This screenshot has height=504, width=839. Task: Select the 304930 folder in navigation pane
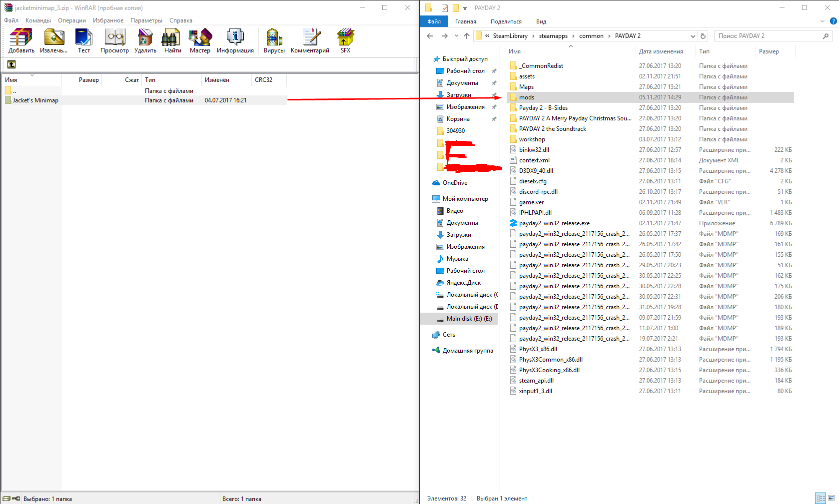click(455, 131)
